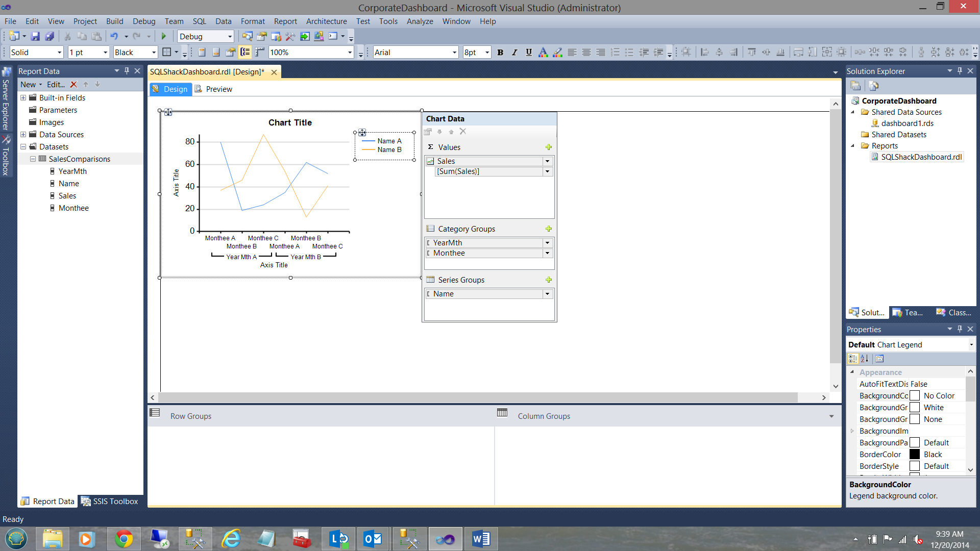
Task: Toggle Categorized view in Properties panel
Action: 853,359
